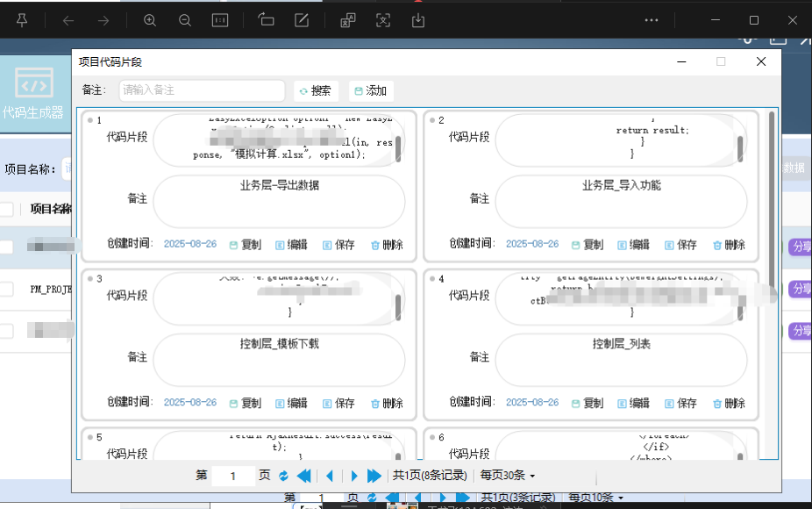Screen dimensions: 812x509
Task: Click the 共1页(8条记录) record count text
Action: pyautogui.click(x=430, y=476)
